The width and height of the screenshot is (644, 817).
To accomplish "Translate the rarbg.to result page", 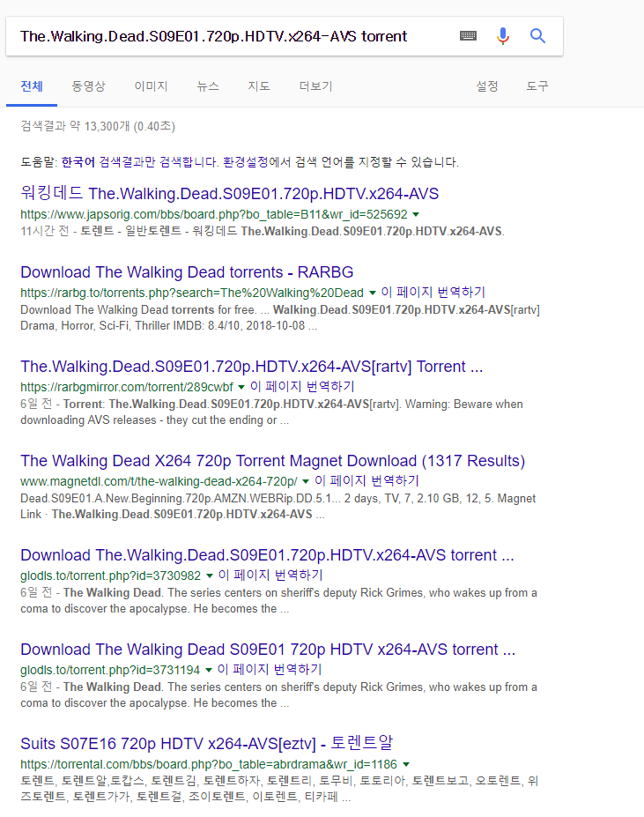I will click(433, 293).
